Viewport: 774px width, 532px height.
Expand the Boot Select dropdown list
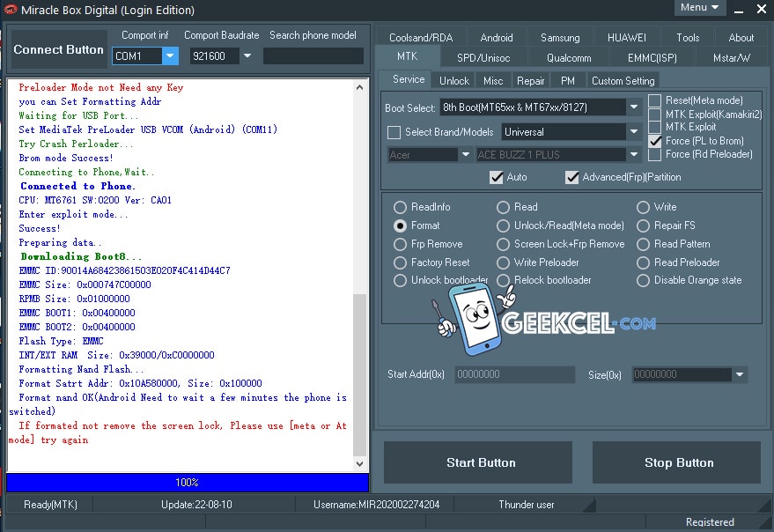click(x=634, y=107)
